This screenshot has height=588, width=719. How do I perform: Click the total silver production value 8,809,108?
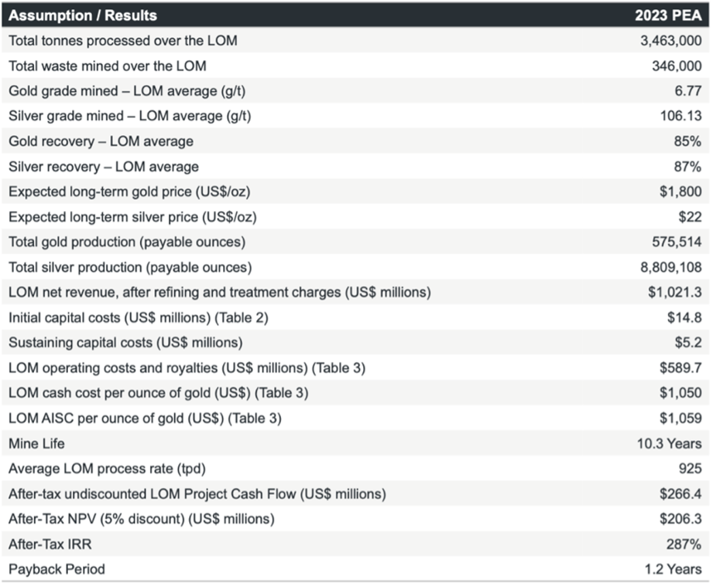[x=670, y=267]
